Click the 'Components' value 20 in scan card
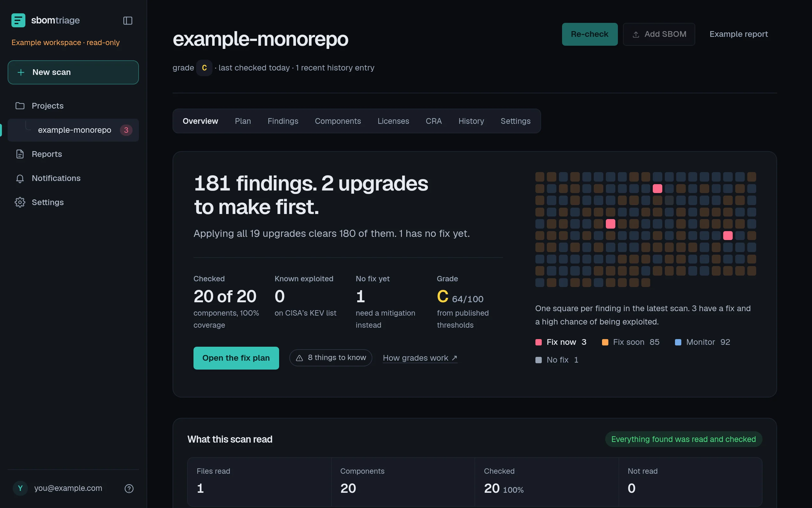The height and width of the screenshot is (508, 812). pyautogui.click(x=348, y=488)
